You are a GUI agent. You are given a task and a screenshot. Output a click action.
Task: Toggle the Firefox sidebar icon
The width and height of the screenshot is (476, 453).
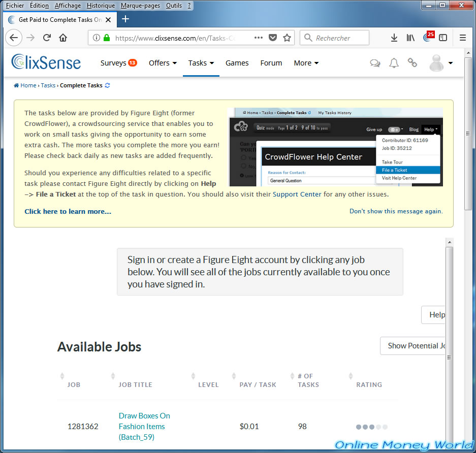(x=443, y=38)
